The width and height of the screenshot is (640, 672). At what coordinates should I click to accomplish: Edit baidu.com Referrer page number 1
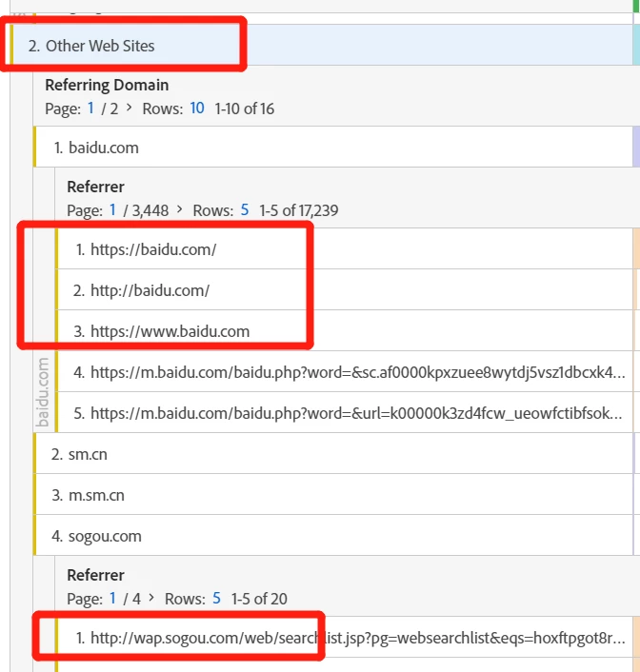click(112, 209)
